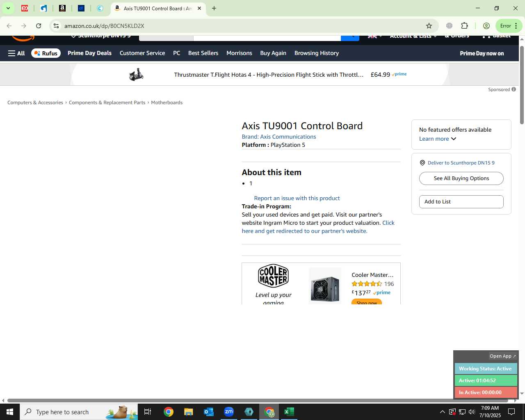
Task: Open Zoom from the taskbar
Action: click(229, 412)
